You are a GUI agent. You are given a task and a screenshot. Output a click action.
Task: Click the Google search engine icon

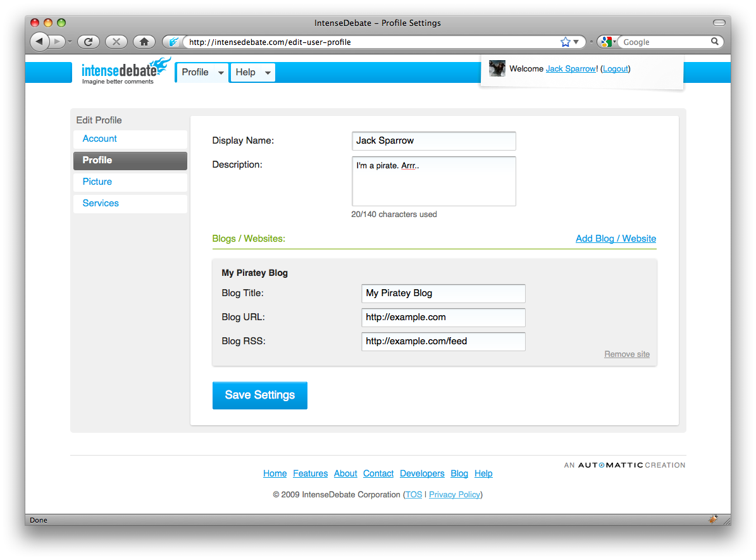click(x=606, y=42)
